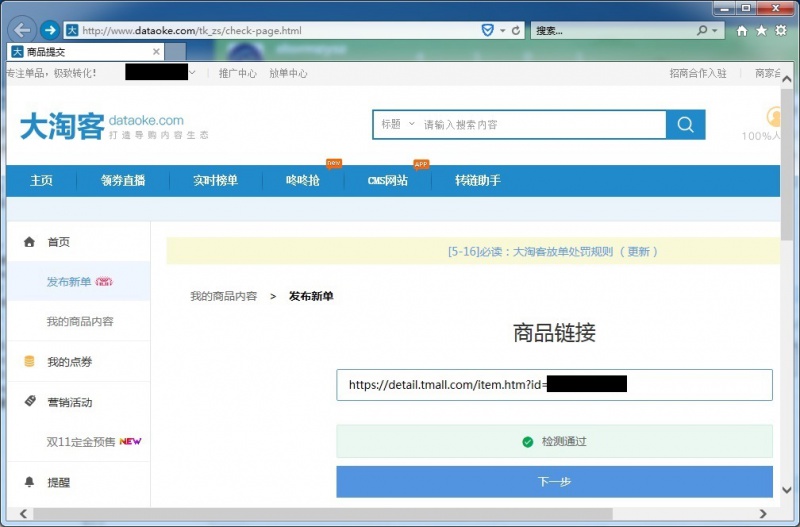Click the bell icon beside 提醒
This screenshot has height=527, width=800.
30,482
